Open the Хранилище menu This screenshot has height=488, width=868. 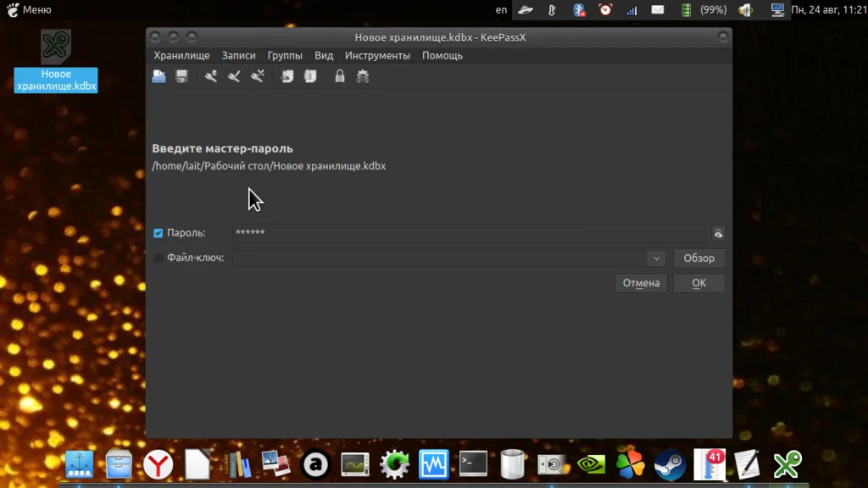181,55
